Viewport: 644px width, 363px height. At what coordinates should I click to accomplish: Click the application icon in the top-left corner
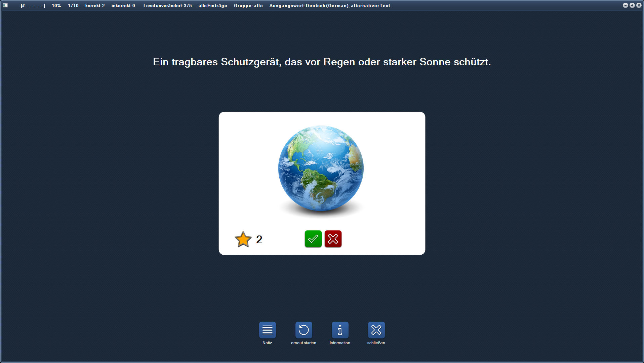6,5
